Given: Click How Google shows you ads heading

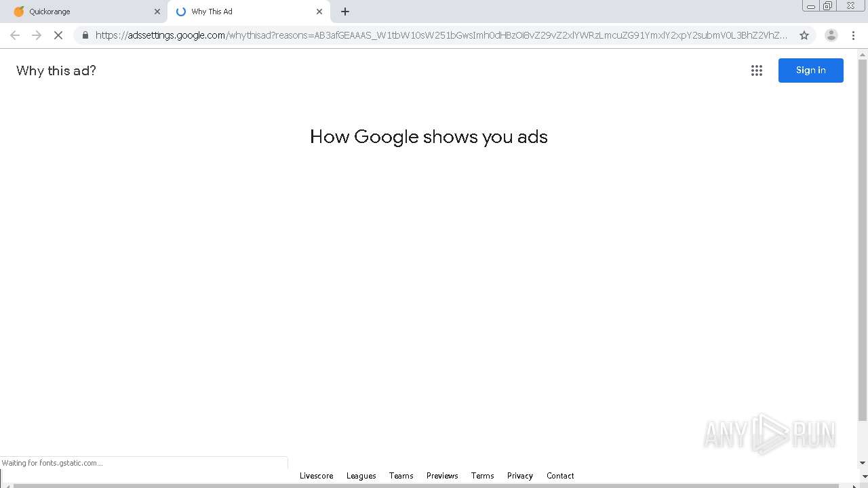Looking at the screenshot, I should tap(429, 137).
